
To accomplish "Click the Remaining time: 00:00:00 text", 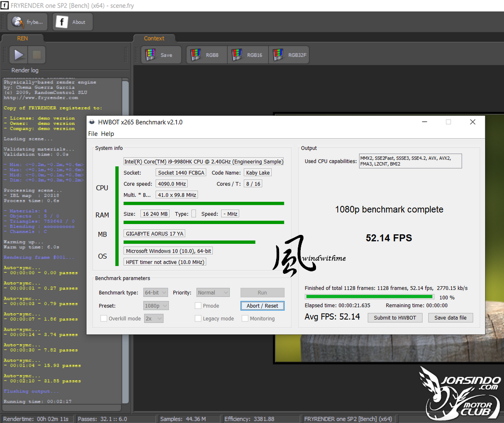I will tap(416, 306).
